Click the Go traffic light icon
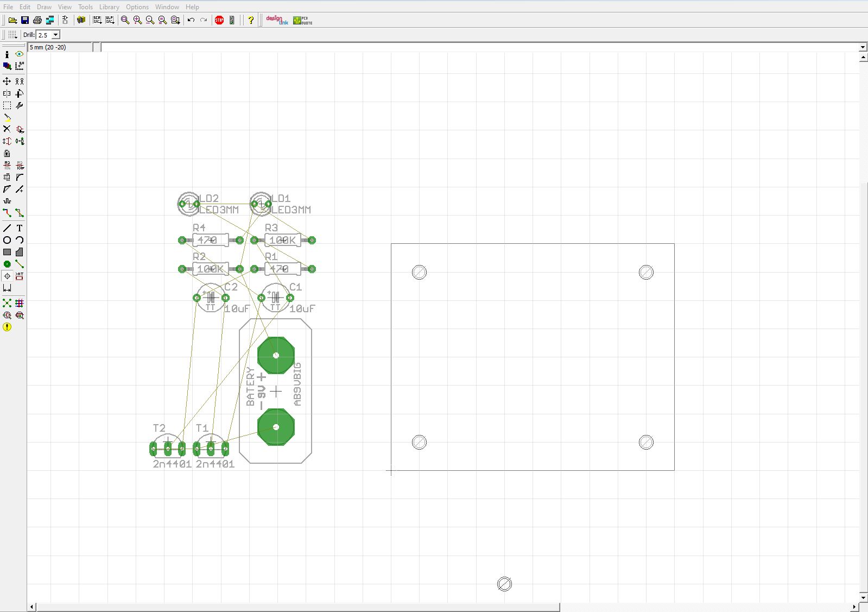 click(232, 20)
